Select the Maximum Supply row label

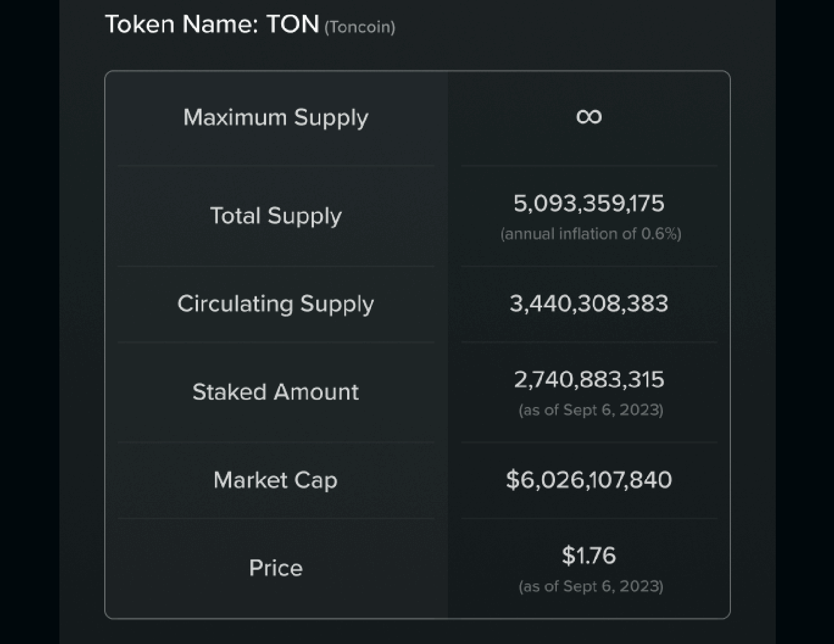275,118
